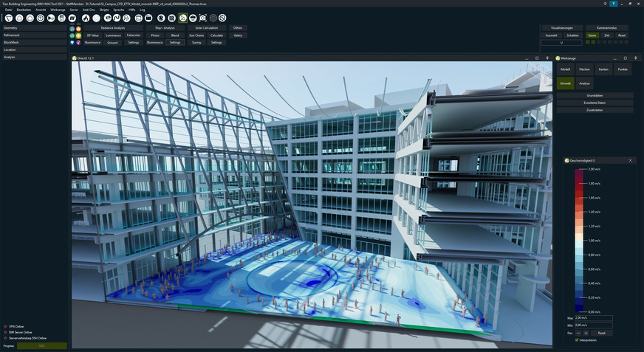Click the yellow sun icon left of DF Value
This screenshot has height=352, width=644.
tap(79, 35)
